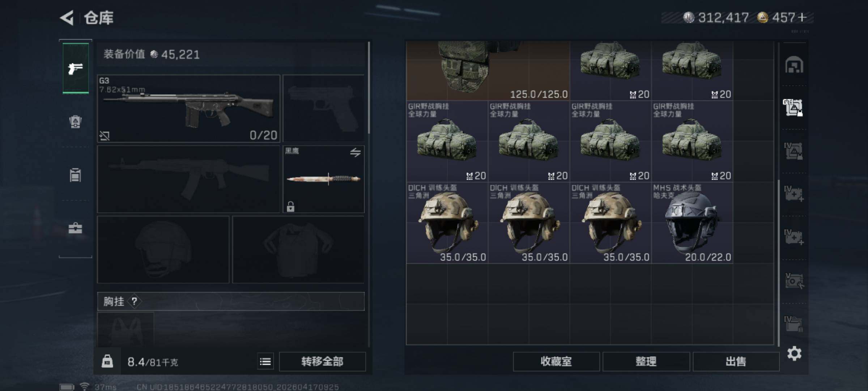
Task: Click the stash inventory vertical scrollbar
Action: pyautogui.click(x=779, y=262)
